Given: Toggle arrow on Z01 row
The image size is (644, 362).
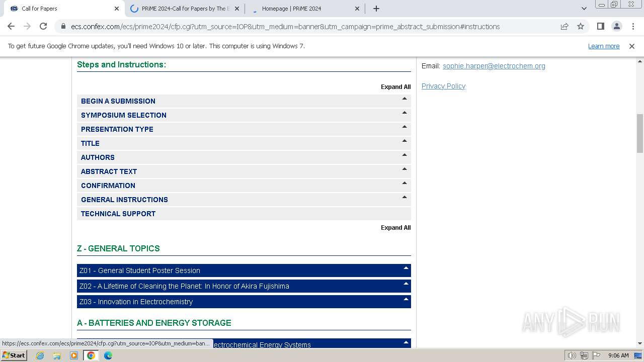Looking at the screenshot, I should [x=406, y=268].
